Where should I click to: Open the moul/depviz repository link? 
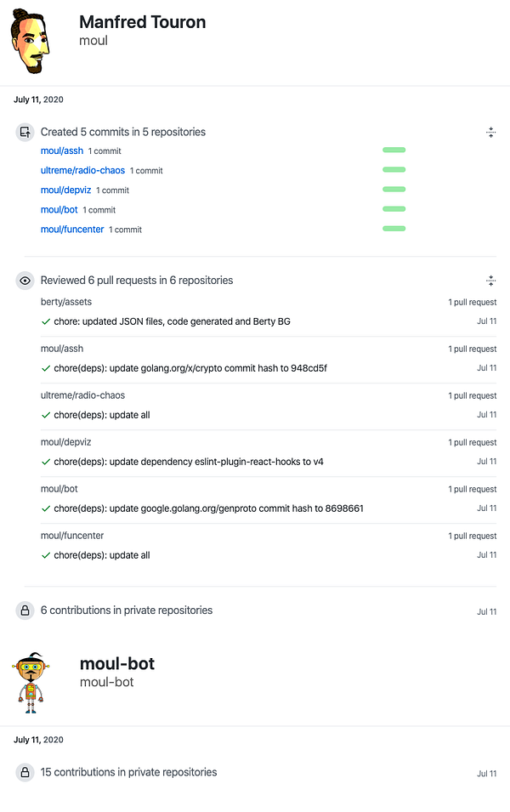tap(65, 190)
